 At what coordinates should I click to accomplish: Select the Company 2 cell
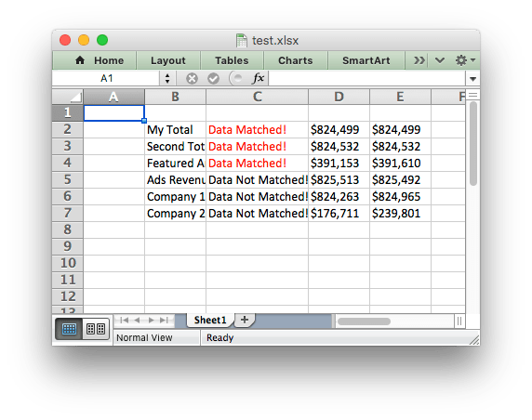(175, 213)
